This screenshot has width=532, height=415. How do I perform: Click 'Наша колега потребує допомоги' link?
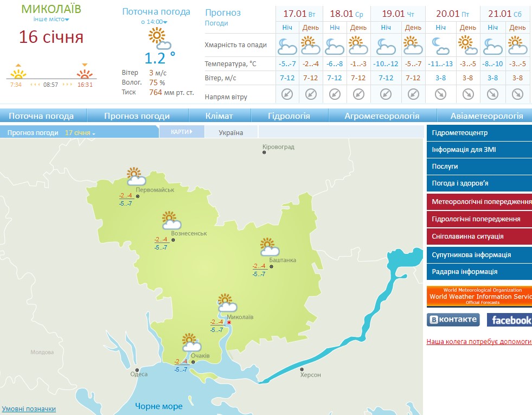tap(479, 342)
